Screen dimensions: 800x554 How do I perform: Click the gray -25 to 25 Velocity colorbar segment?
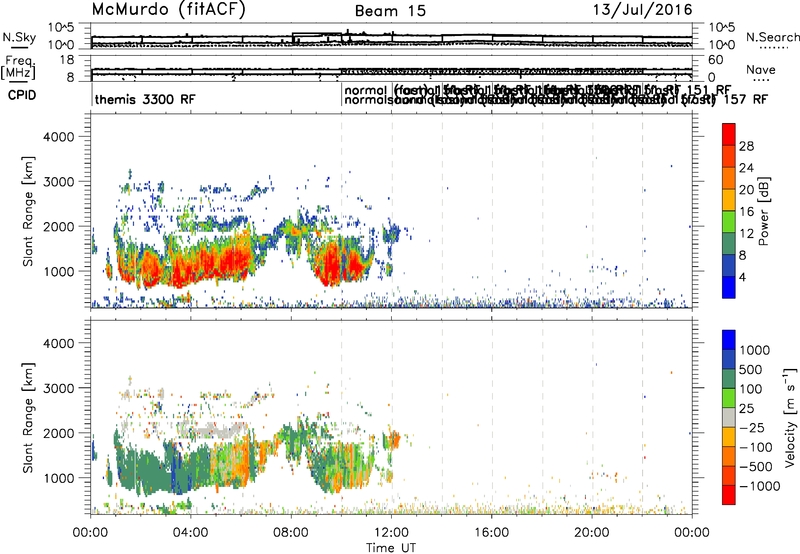[729, 418]
